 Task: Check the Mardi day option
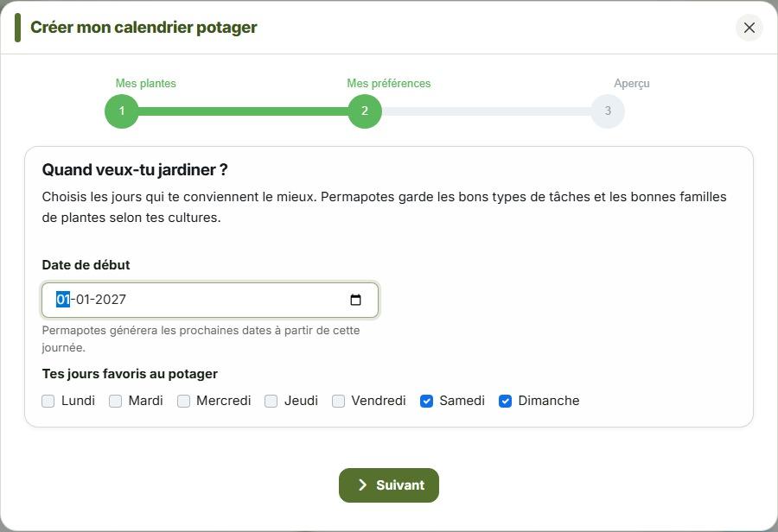(x=115, y=401)
